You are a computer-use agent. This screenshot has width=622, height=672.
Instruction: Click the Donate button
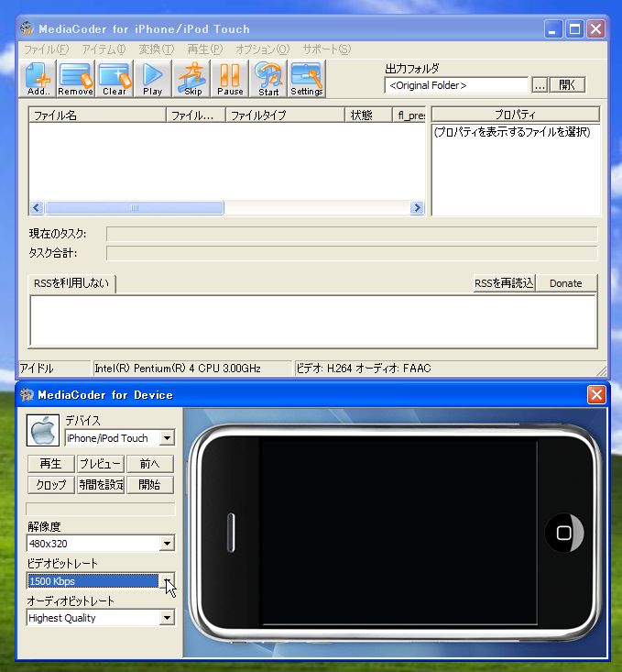pos(566,283)
